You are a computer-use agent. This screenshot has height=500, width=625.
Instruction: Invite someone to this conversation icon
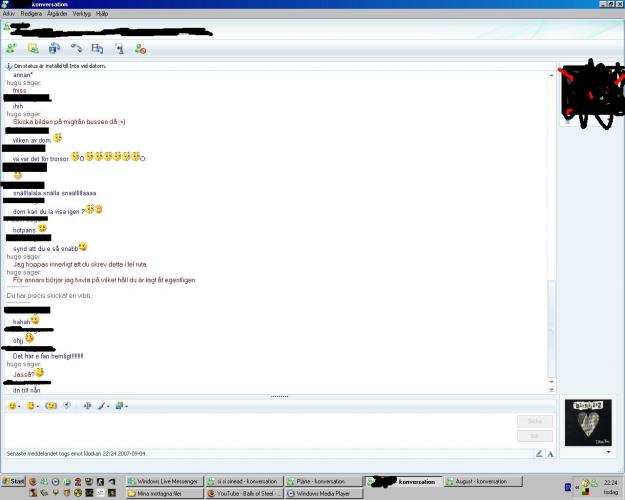tap(11, 49)
